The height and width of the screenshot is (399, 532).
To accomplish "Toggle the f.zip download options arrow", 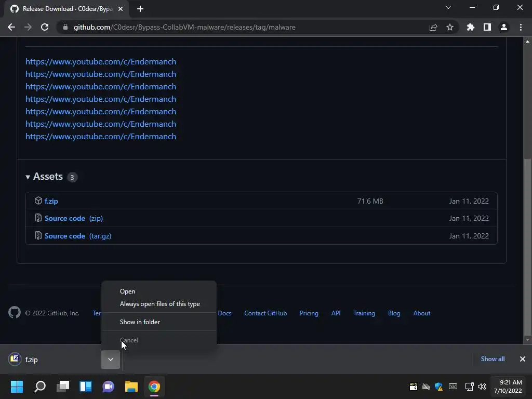I will [111, 360].
